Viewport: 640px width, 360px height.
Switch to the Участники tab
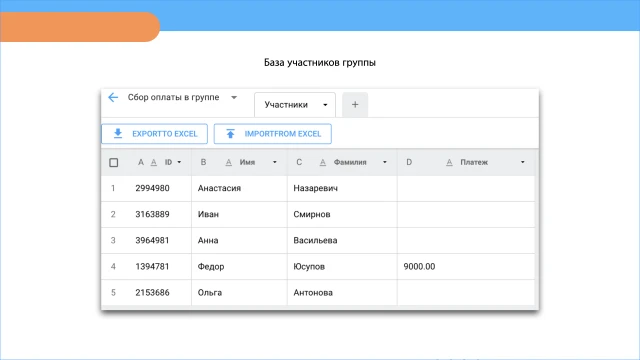(x=295, y=105)
